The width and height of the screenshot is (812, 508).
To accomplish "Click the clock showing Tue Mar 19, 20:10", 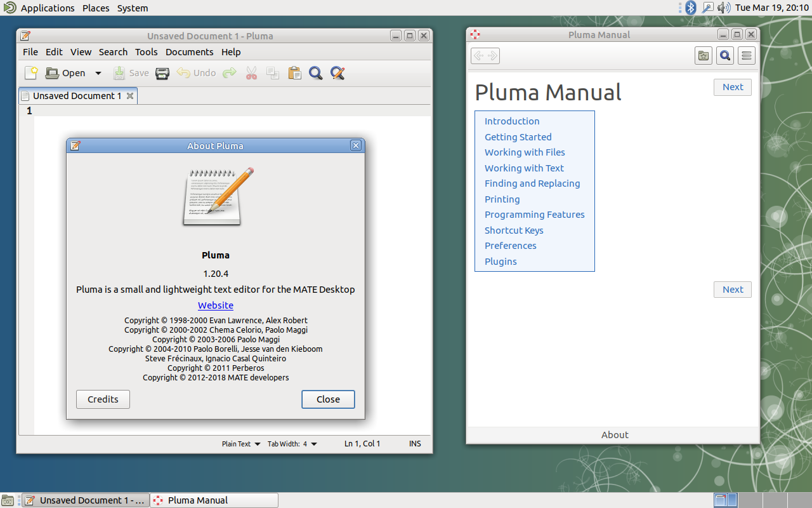I will coord(771,8).
